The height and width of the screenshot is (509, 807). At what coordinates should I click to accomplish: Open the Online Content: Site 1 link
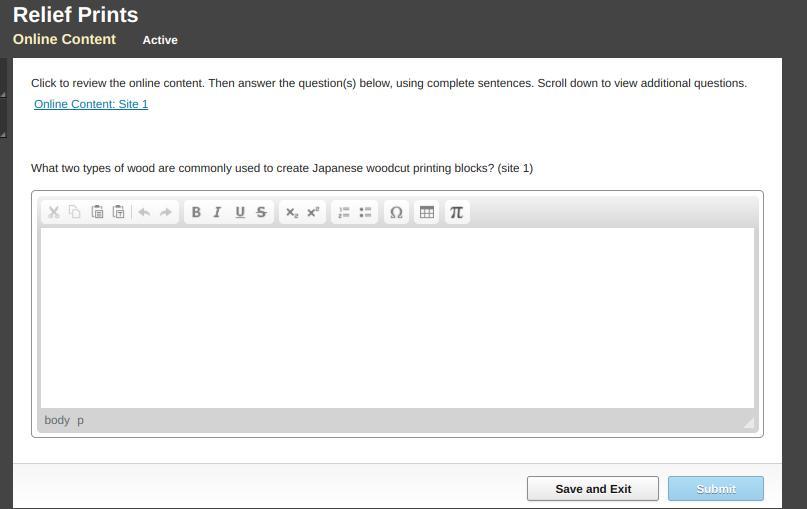tap(91, 104)
